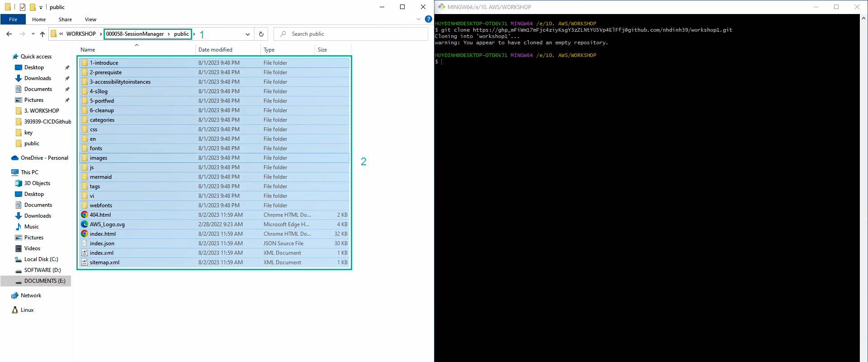868x362 pixels.
Task: Click the public breadcrumb segment
Action: click(181, 34)
